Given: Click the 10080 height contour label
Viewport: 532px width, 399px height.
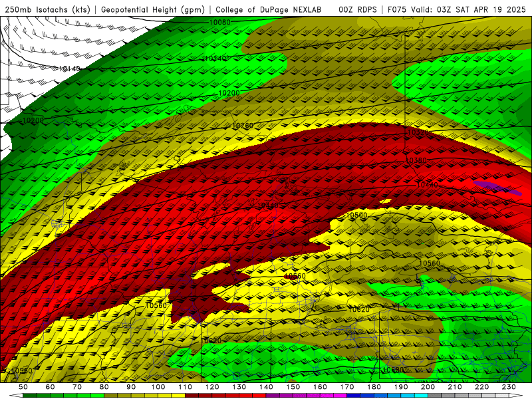Looking at the screenshot, I should tap(220, 23).
